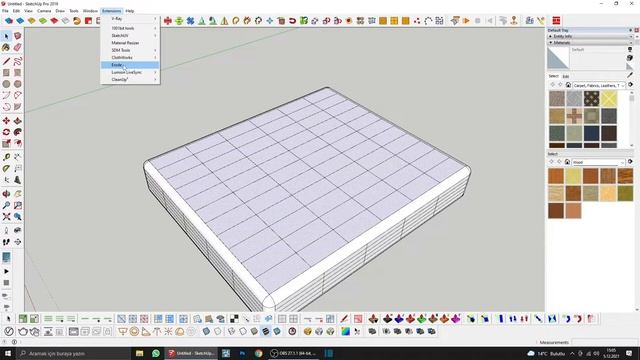640x360 pixels.
Task: Open the SketchUV submenu
Action: click(x=130, y=36)
